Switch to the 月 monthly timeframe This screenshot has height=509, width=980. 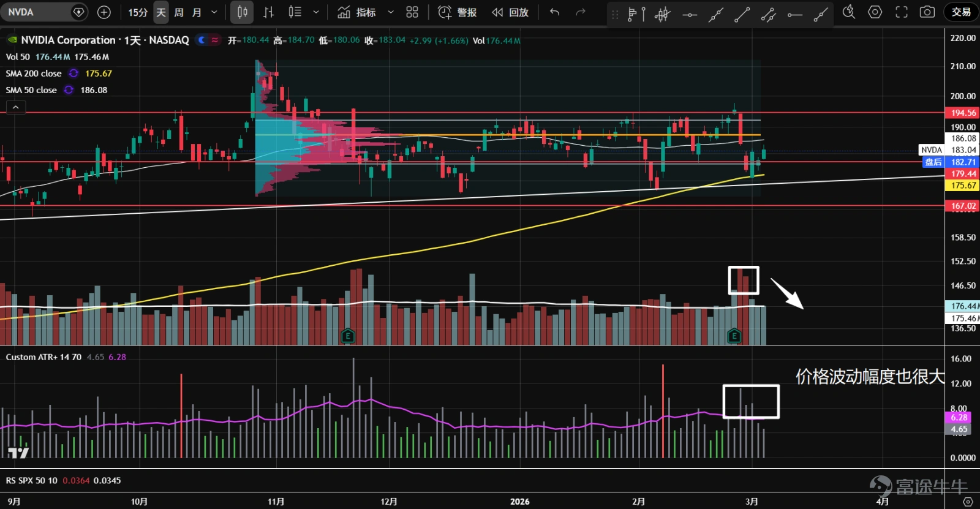tap(197, 12)
